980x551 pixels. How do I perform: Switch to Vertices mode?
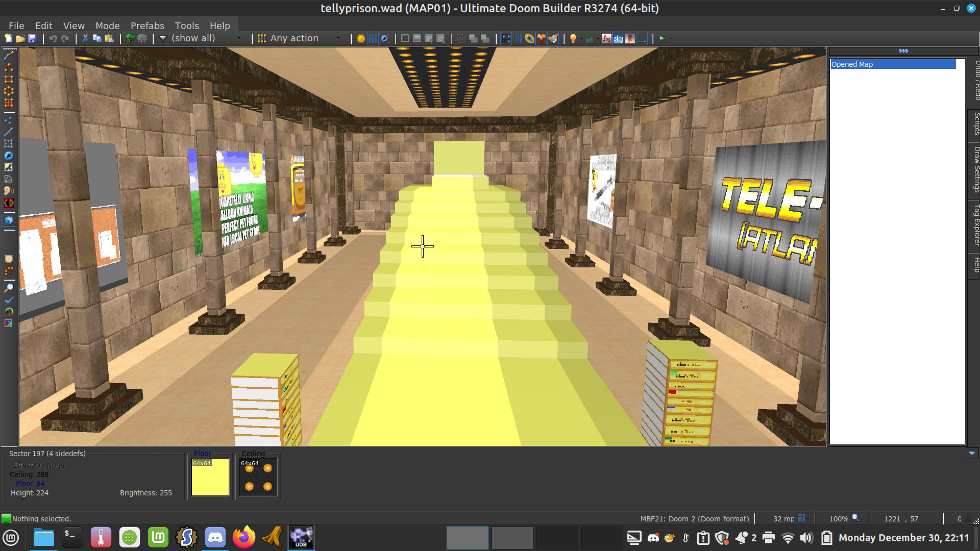point(9,120)
